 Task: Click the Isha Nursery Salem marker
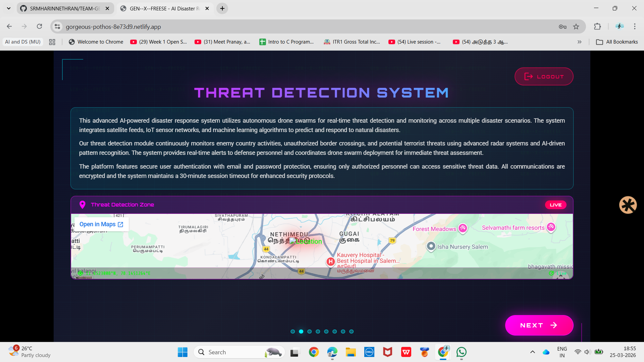tap(431, 246)
